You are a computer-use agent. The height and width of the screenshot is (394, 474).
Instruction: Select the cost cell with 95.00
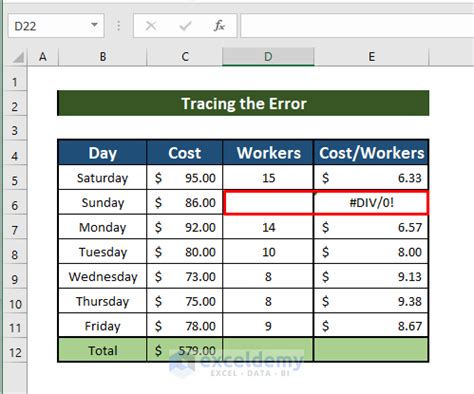pos(185,178)
